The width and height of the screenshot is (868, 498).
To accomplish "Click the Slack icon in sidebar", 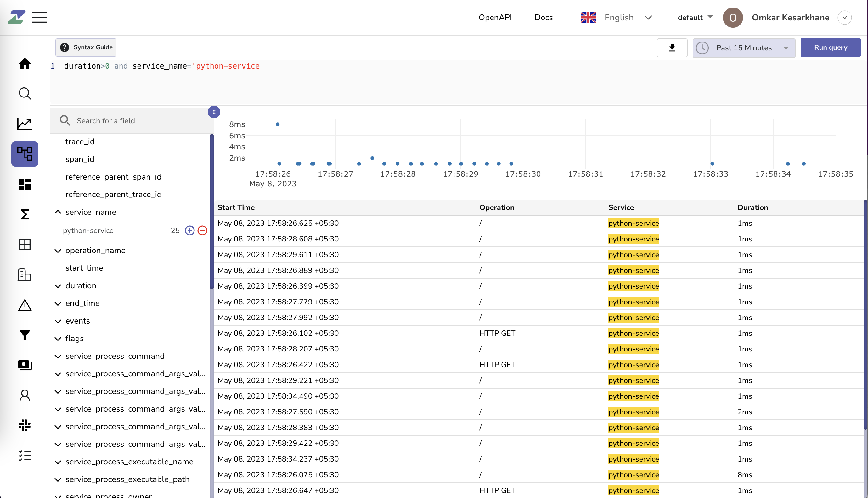I will [x=25, y=425].
